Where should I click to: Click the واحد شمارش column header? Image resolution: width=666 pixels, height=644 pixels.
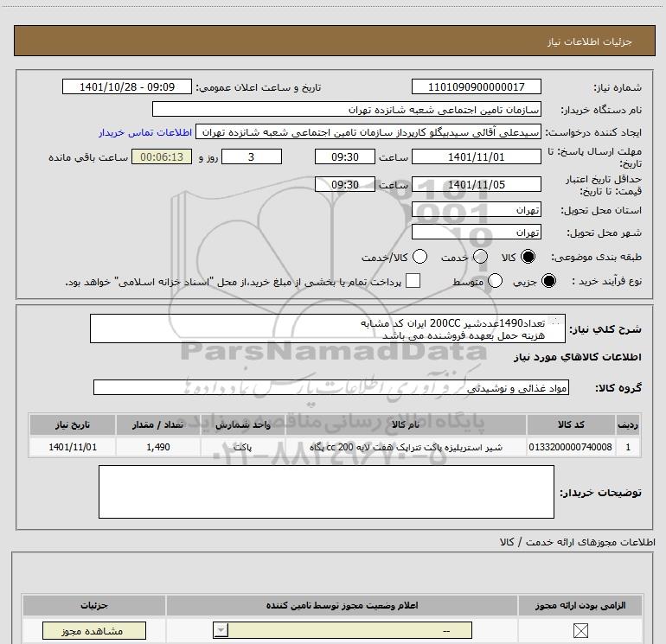tap(243, 424)
